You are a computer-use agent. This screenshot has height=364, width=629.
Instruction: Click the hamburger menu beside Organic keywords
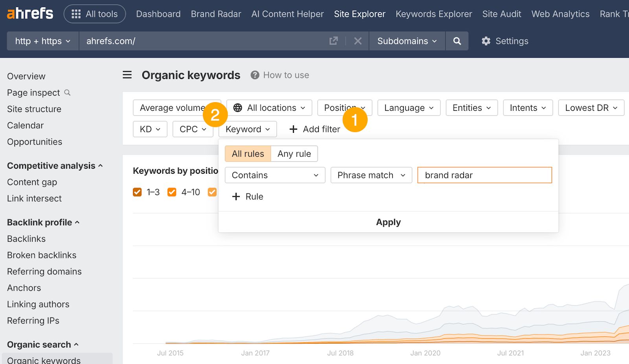[x=127, y=75]
